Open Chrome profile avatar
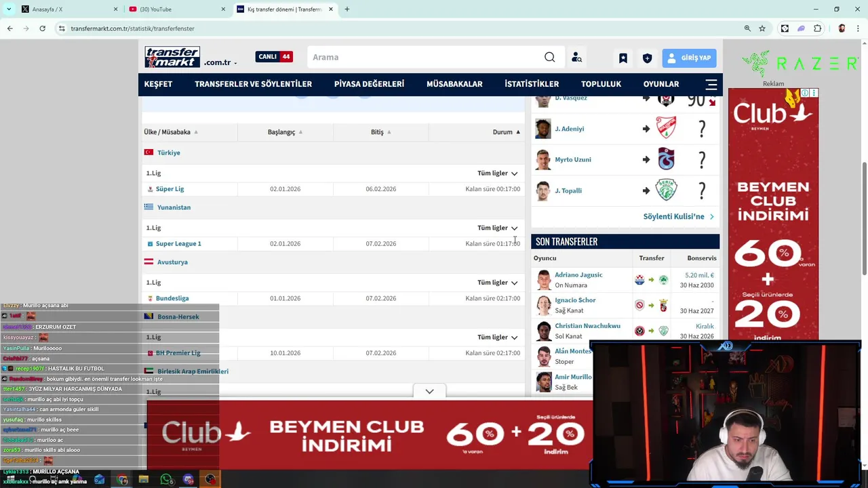868x488 pixels. point(842,28)
